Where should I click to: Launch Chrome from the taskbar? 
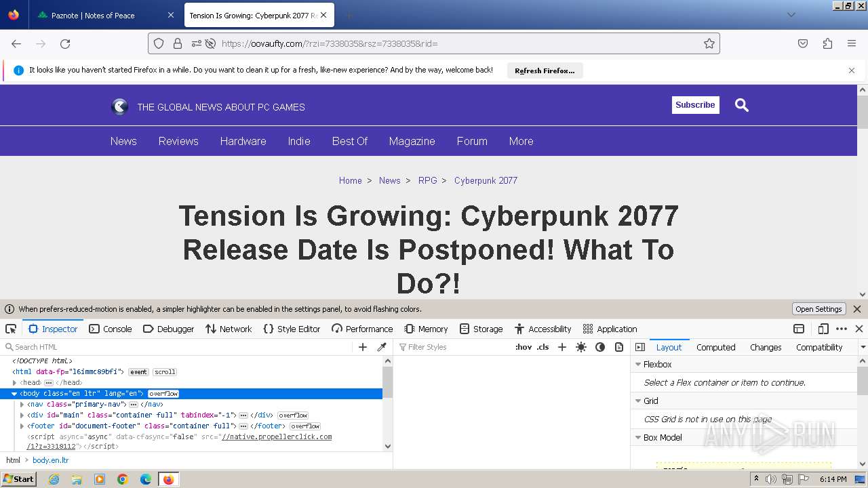(x=123, y=479)
